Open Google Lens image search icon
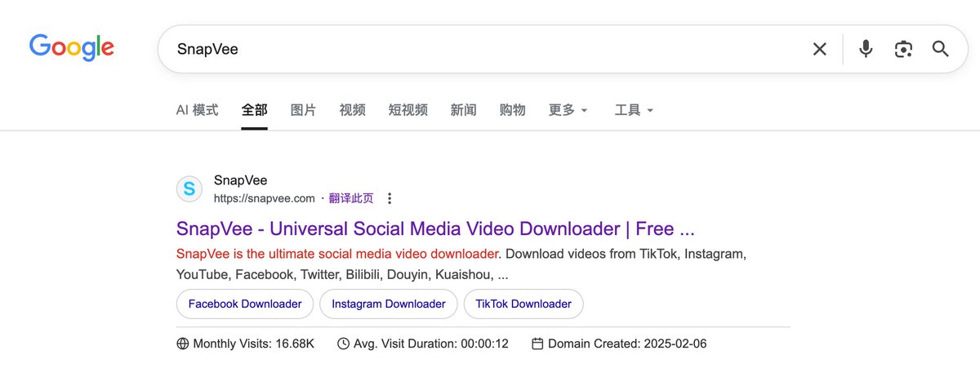Screen dimensions: 980x377 (903, 49)
